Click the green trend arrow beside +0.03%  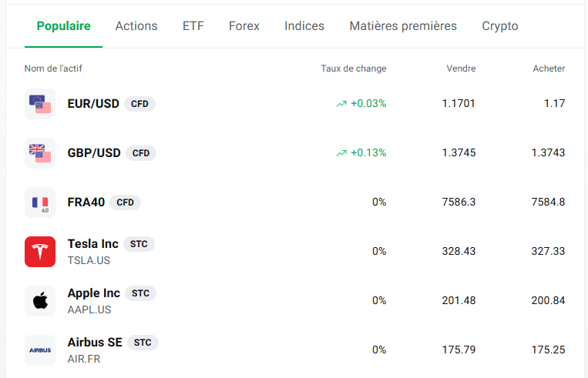[341, 104]
